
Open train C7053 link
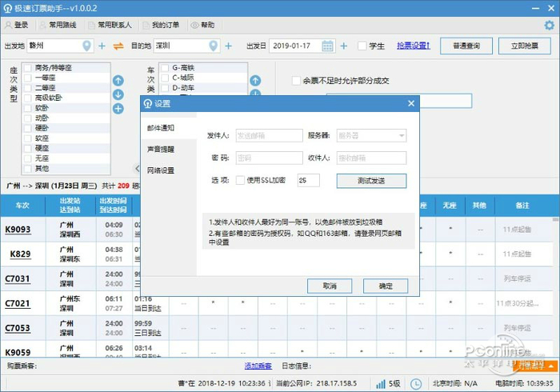(18, 328)
